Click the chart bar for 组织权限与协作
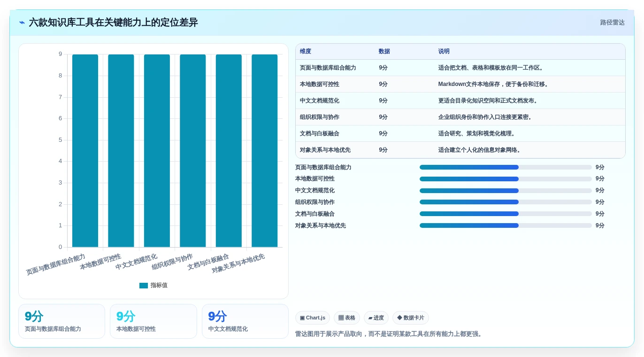The image size is (644, 357). pos(193,151)
